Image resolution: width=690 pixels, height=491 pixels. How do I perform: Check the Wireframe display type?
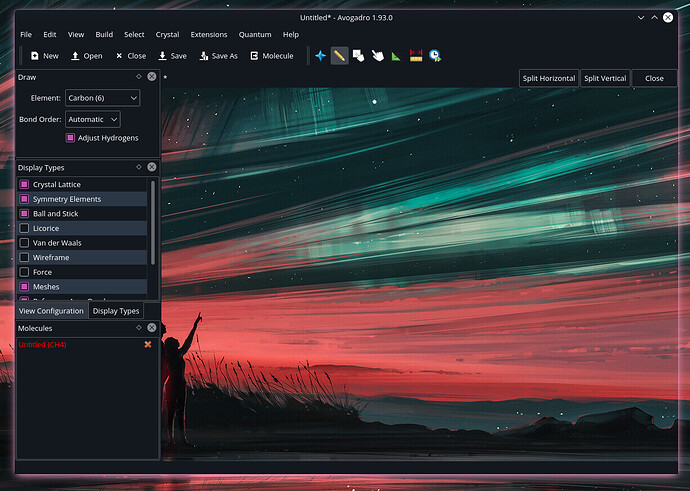coord(24,257)
